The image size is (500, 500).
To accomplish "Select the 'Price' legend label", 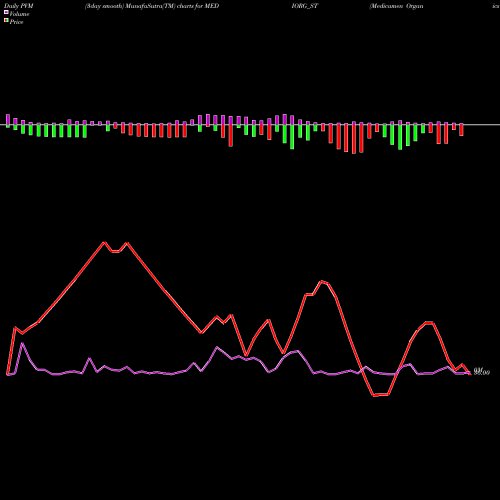I will tap(16, 22).
